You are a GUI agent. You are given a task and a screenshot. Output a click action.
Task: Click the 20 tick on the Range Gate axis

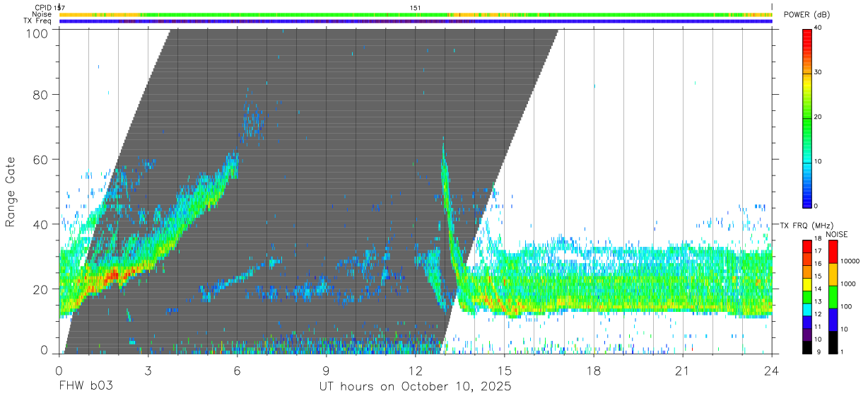click(41, 289)
